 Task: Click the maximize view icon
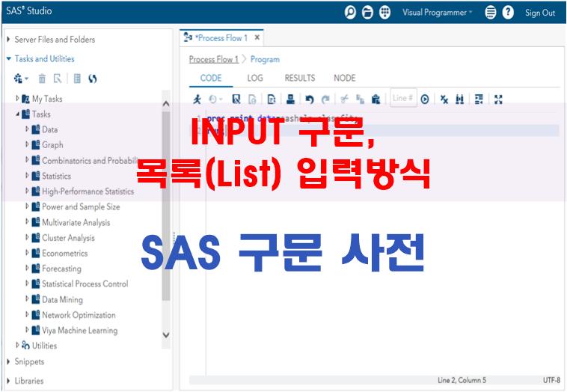pos(498,99)
